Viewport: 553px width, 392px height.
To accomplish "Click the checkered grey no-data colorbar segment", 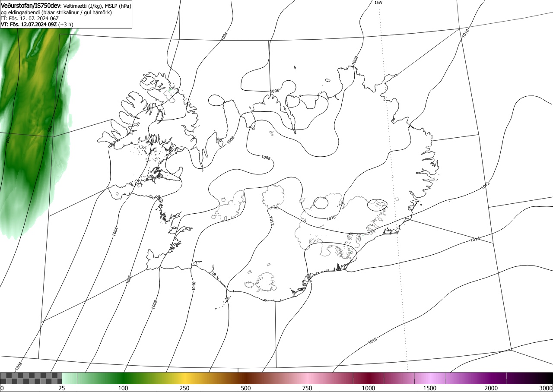I will (31, 378).
